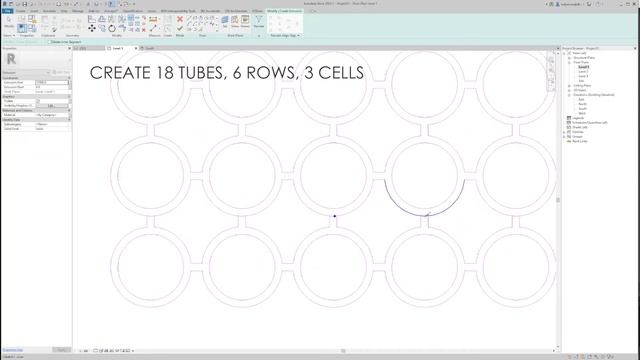The height and width of the screenshot is (360, 640).
Task: Switch to the Insert ribbon tab
Action: coord(34,11)
